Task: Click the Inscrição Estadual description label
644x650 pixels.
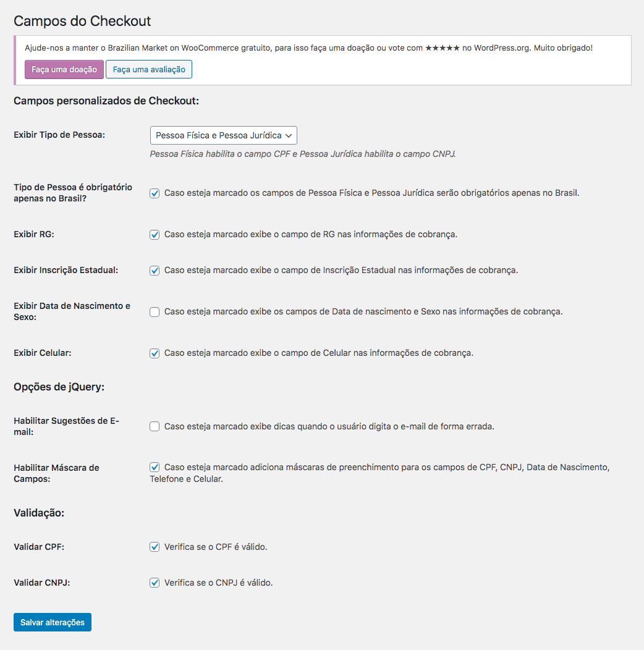Action: 341,271
